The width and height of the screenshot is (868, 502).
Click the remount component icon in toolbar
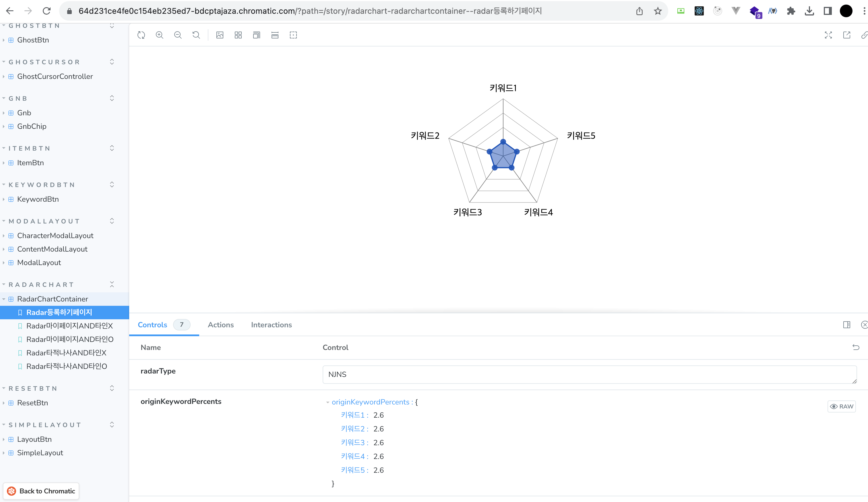(141, 35)
